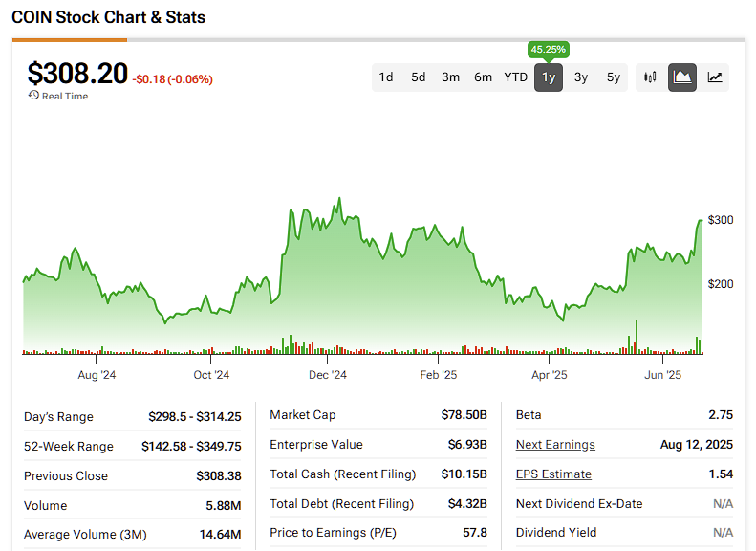This screenshot has height=551, width=756.
Task: Select the area chart view icon
Action: point(682,77)
